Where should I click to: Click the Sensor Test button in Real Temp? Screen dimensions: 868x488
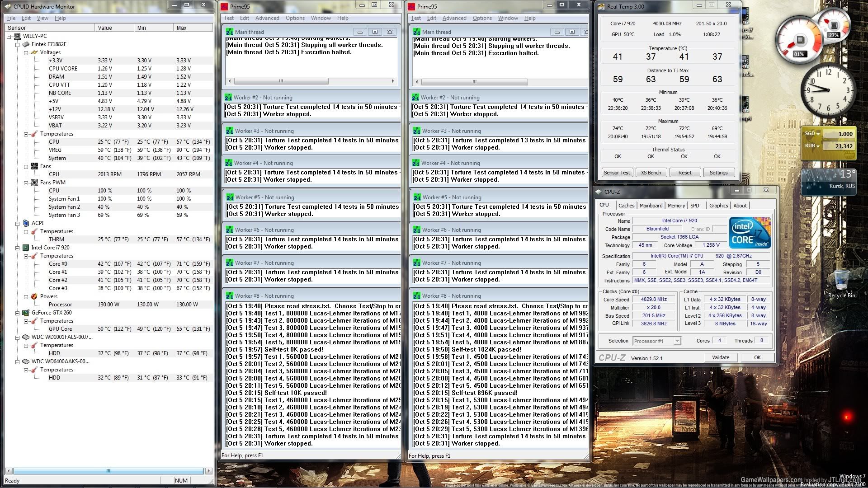617,173
